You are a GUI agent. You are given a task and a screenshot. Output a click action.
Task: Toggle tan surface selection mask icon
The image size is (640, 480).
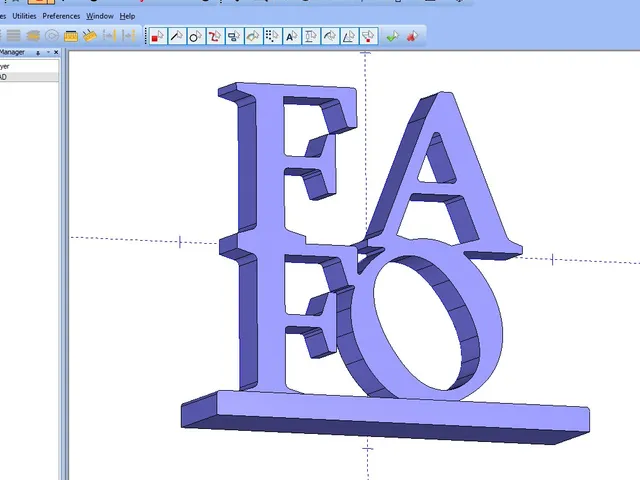click(x=253, y=36)
